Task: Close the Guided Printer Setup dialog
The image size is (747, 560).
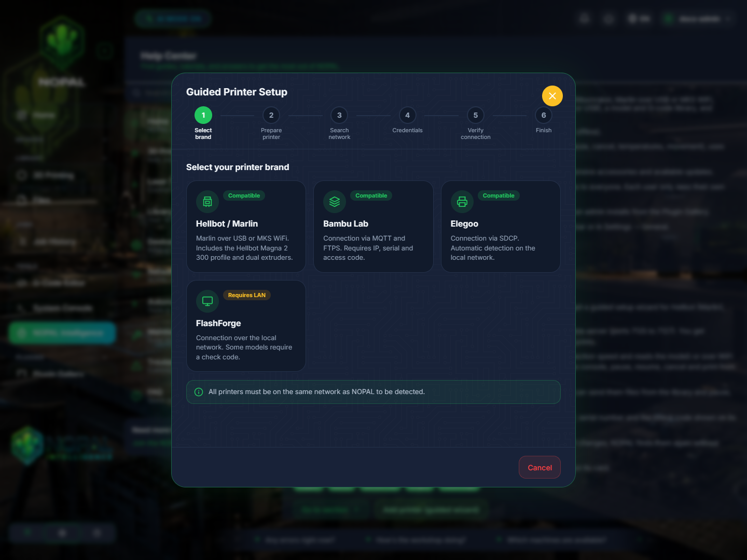Action: tap(552, 96)
